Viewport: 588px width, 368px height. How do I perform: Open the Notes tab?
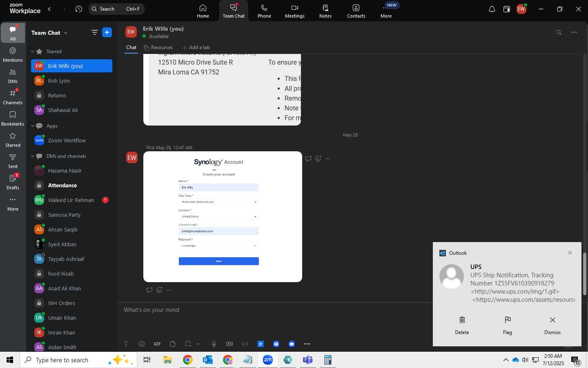(x=325, y=11)
